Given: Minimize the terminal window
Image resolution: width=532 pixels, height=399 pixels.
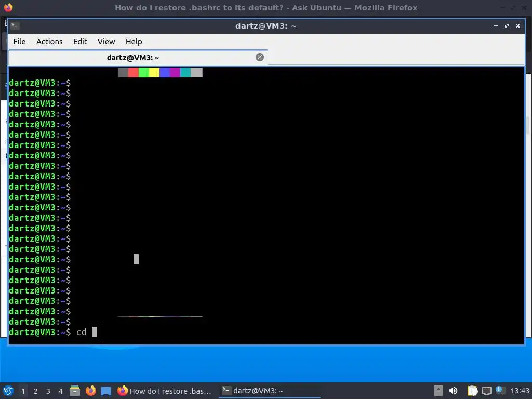Looking at the screenshot, I should pos(496,26).
